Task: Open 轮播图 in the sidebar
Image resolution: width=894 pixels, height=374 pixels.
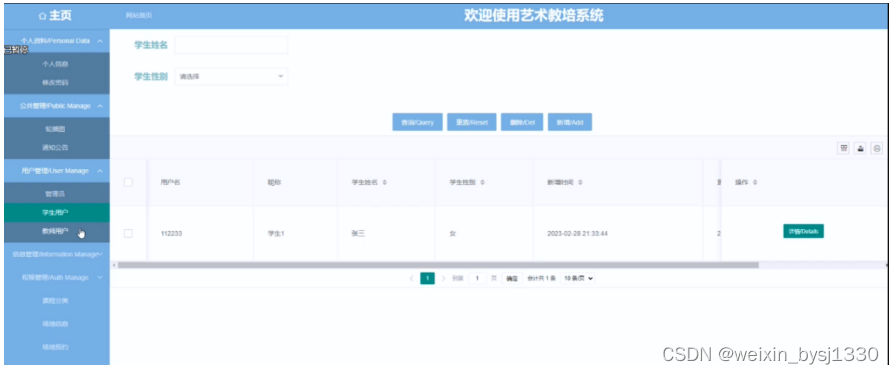Action: coord(56,129)
